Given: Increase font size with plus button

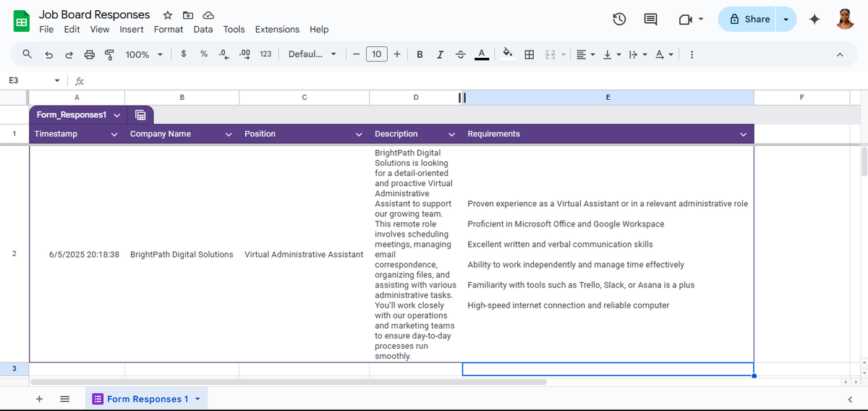Looking at the screenshot, I should pyautogui.click(x=397, y=54).
